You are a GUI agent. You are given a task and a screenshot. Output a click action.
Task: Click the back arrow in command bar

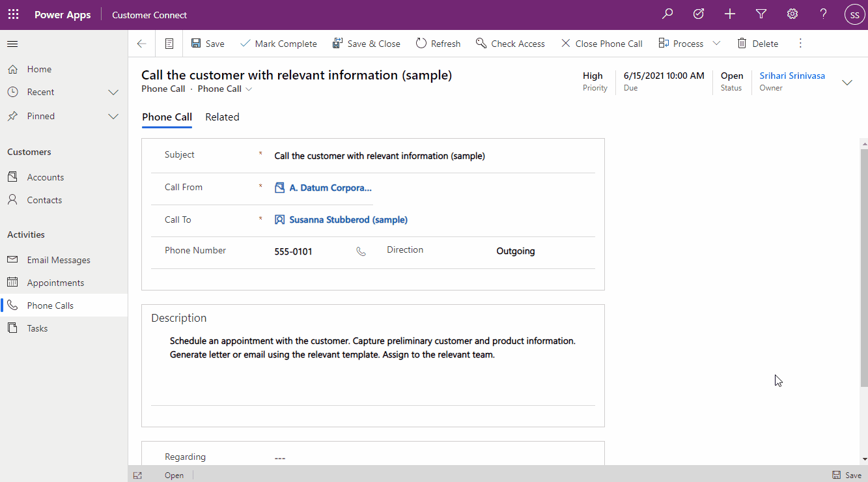141,44
